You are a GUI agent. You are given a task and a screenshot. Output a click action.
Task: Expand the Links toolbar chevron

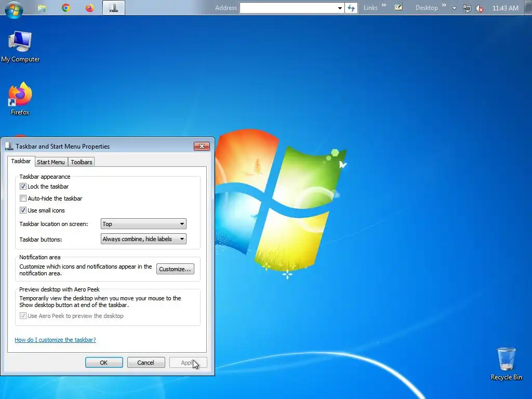(384, 5)
